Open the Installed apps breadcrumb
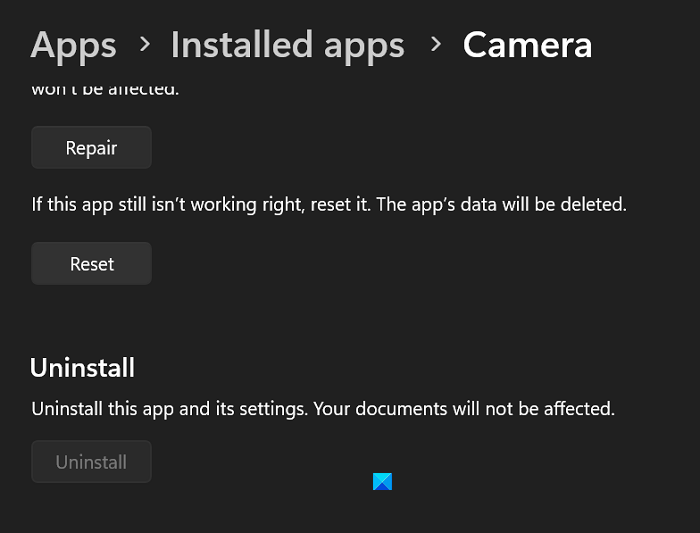 287,45
